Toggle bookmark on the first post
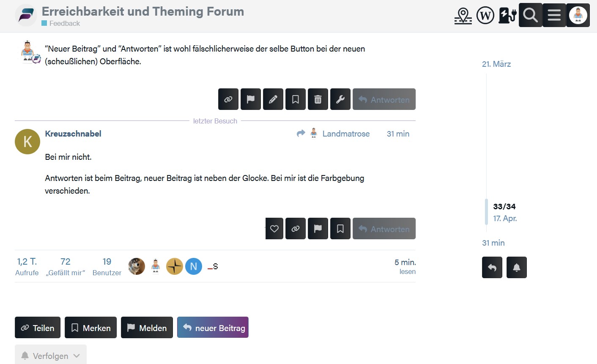 click(x=296, y=99)
